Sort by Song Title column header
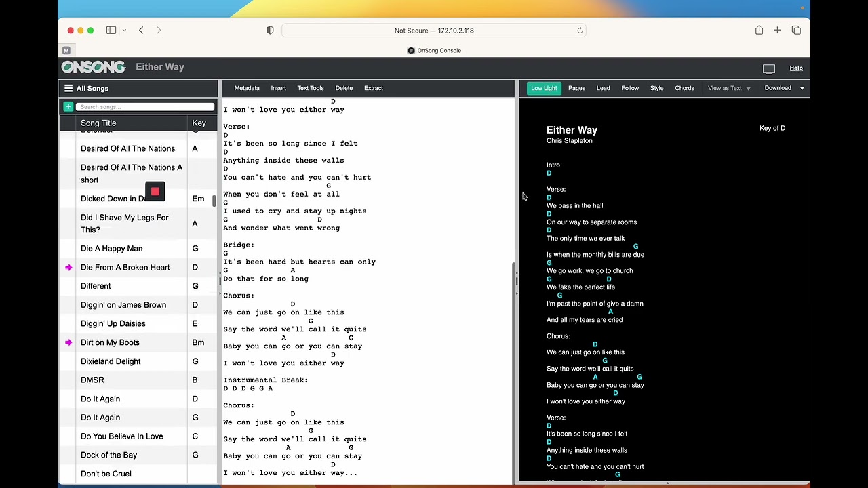This screenshot has width=868, height=488. tap(98, 123)
